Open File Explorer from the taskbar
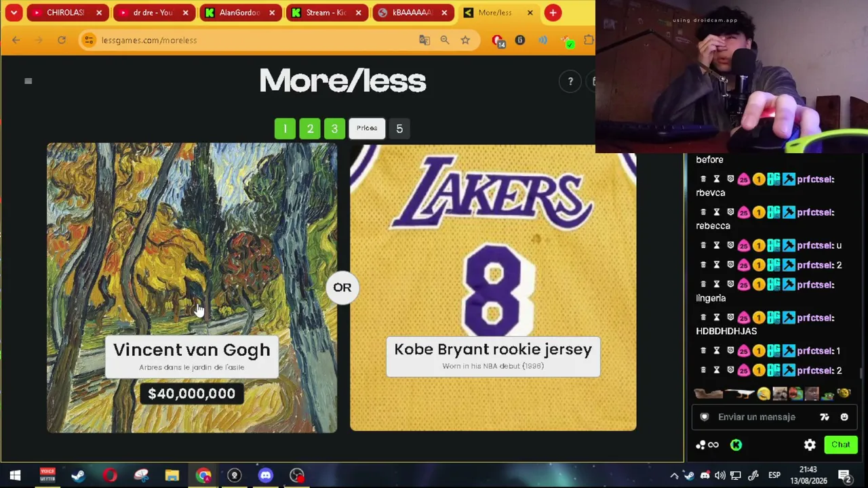 [172, 475]
